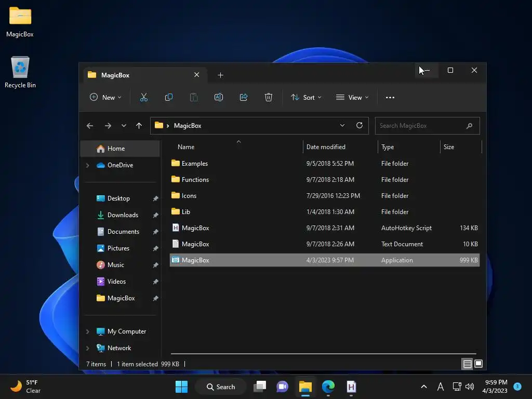532x399 pixels.
Task: Select the MagicBox AutoHotkey Script file
Action: [324, 228]
